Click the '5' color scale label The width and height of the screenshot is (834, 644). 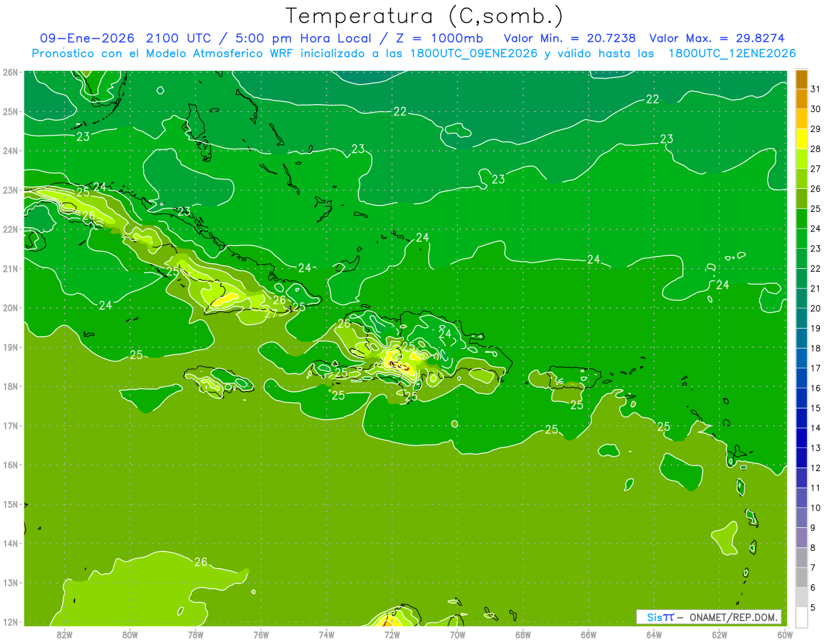(x=814, y=607)
